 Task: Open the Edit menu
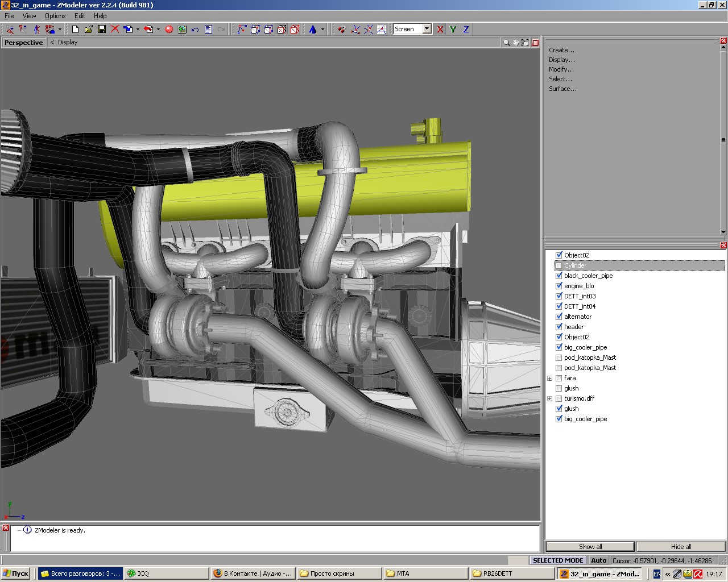coord(80,16)
